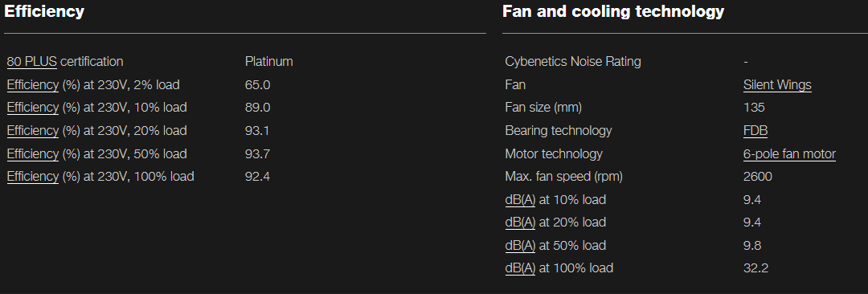The image size is (868, 294).
Task: Click Efficiency link in 20% load row
Action: click(x=33, y=131)
